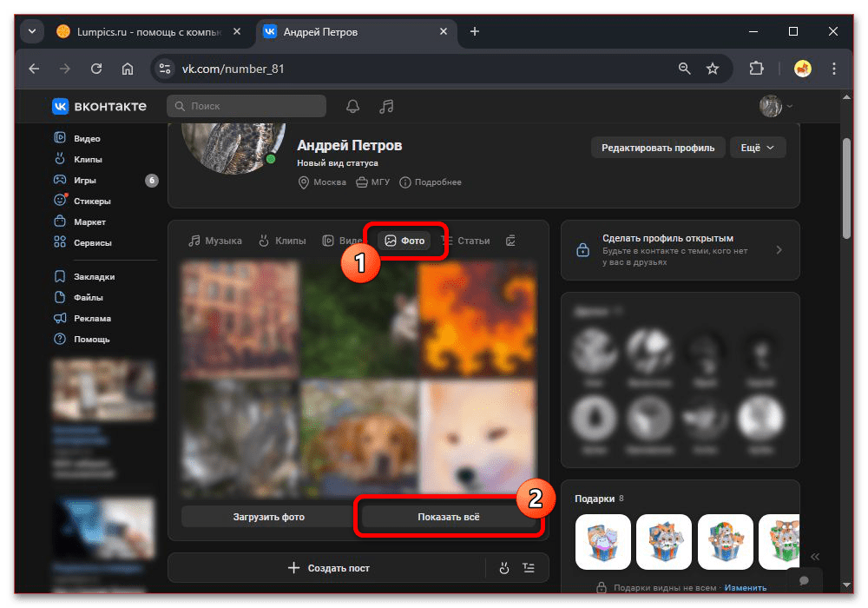Click the Изменить link under gifts

[746, 588]
